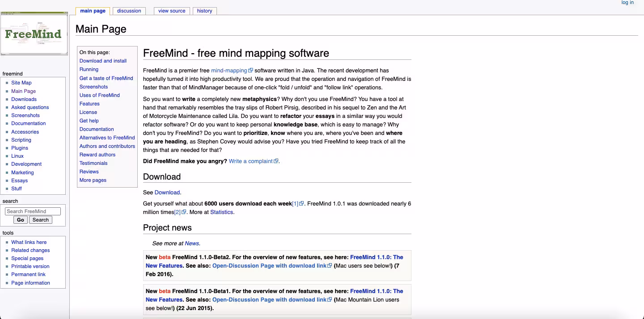Image resolution: width=644 pixels, height=319 pixels.
Task: Jump to Testimonials section
Action: (x=93, y=163)
